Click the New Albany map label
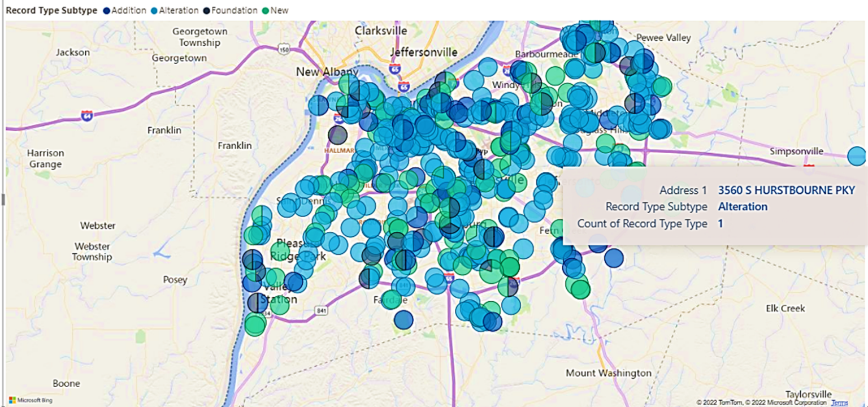This screenshot has width=868, height=407. point(327,72)
